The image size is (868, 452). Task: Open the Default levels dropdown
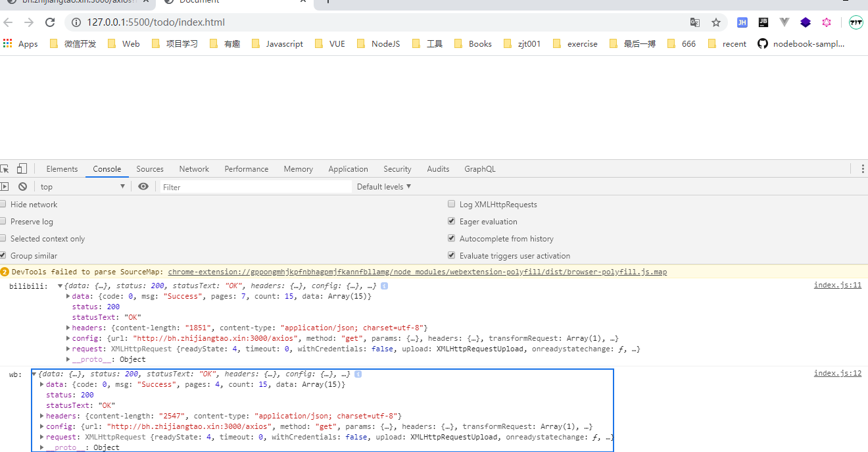click(384, 187)
